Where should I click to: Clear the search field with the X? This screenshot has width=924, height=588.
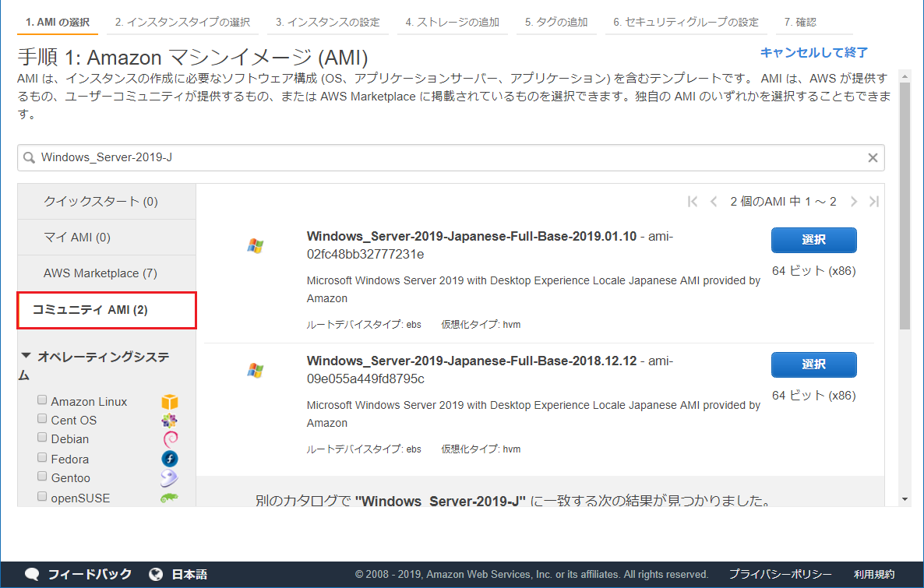tap(873, 157)
